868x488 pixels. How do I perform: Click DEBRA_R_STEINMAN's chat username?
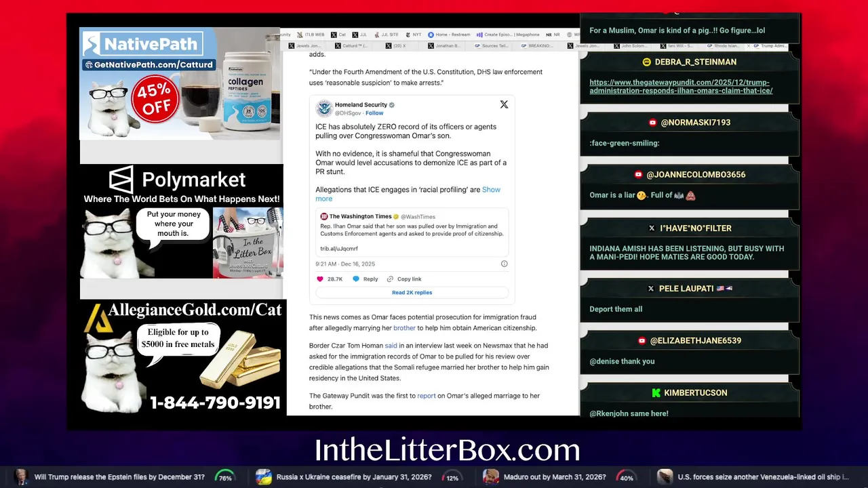pyautogui.click(x=695, y=62)
